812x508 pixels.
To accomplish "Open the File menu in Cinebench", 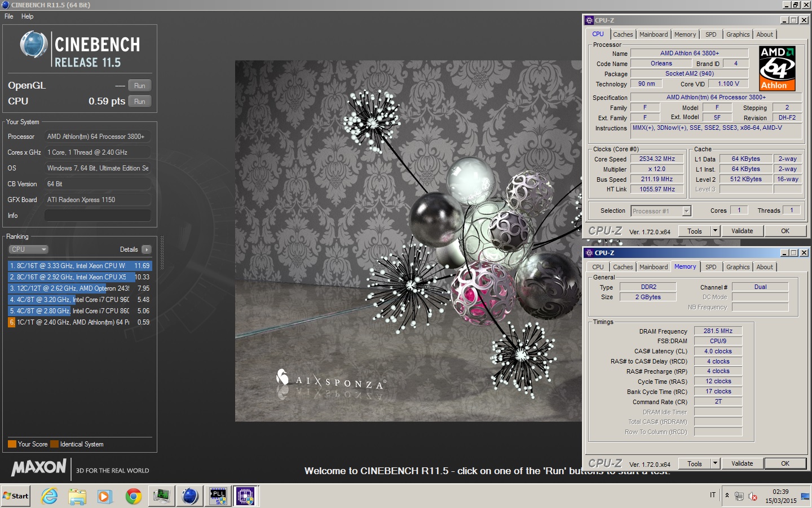I will pyautogui.click(x=9, y=16).
